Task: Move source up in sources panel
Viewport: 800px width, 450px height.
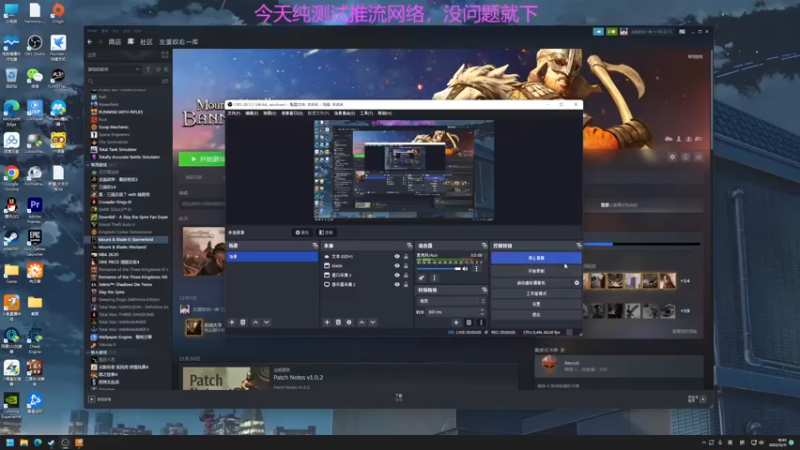Action: coord(362,322)
